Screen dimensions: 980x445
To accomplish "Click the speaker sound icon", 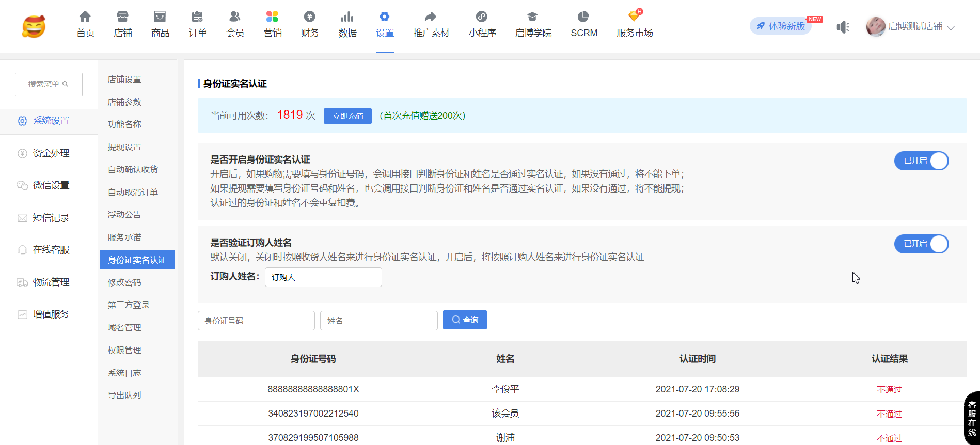I will tap(843, 27).
